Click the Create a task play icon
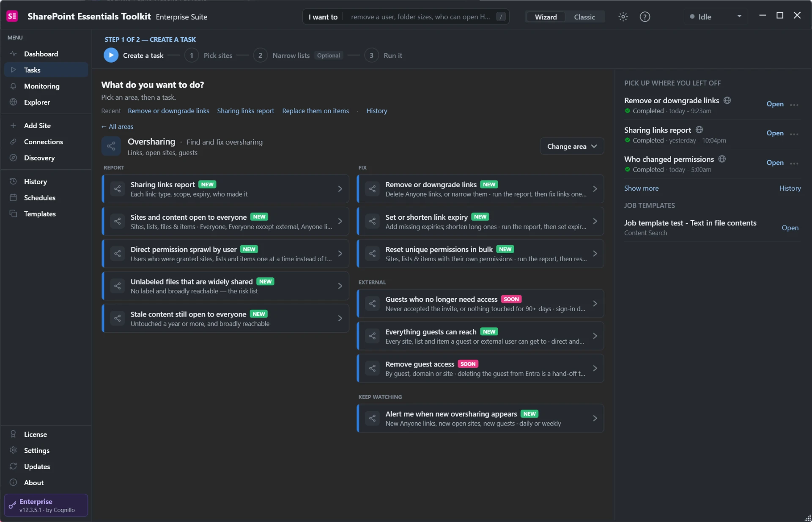The image size is (812, 522). coord(111,55)
